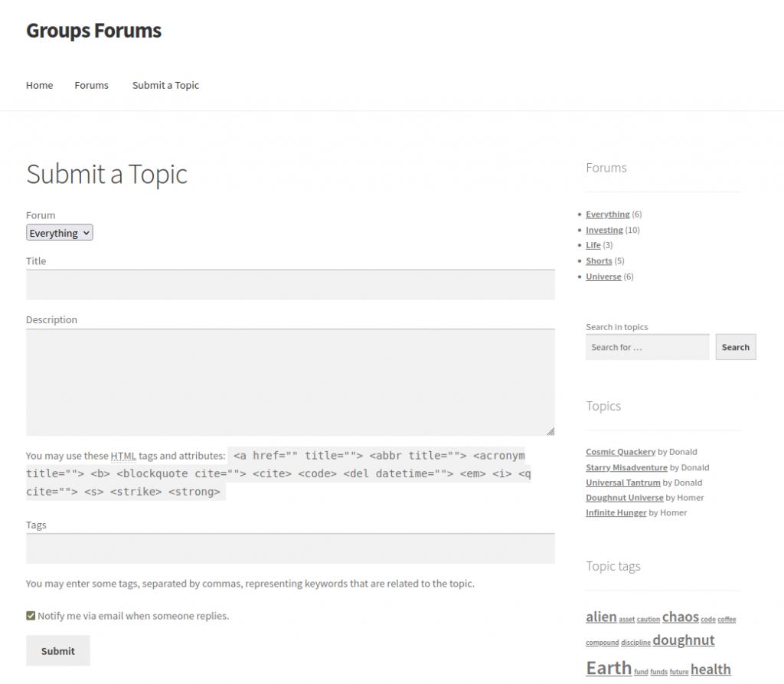This screenshot has height=684, width=784.
Task: Open the Doughnut Universe topic
Action: coord(625,498)
